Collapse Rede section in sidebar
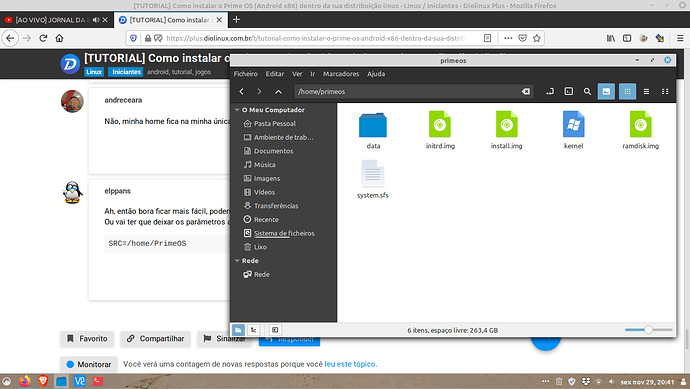The height and width of the screenshot is (389, 690). coord(237,261)
